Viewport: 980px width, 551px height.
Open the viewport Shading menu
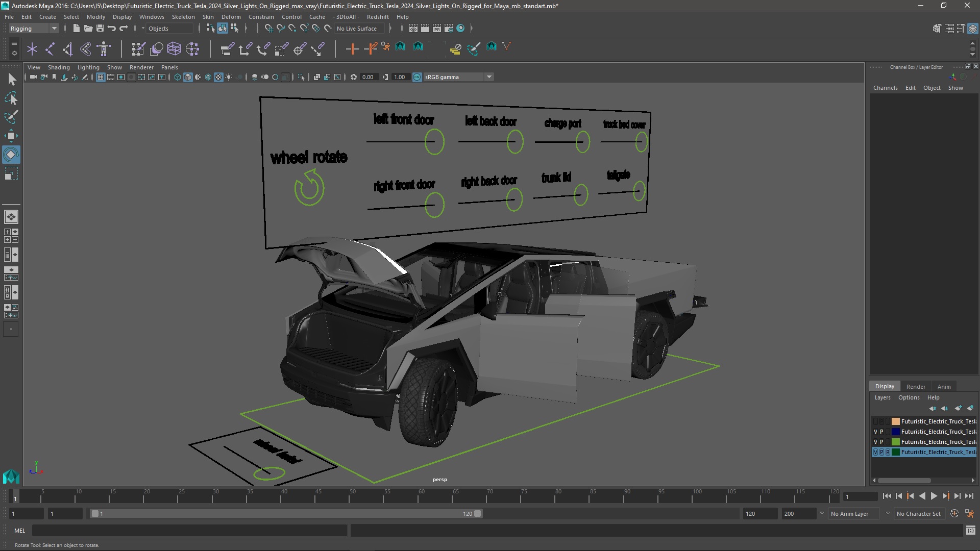[59, 67]
